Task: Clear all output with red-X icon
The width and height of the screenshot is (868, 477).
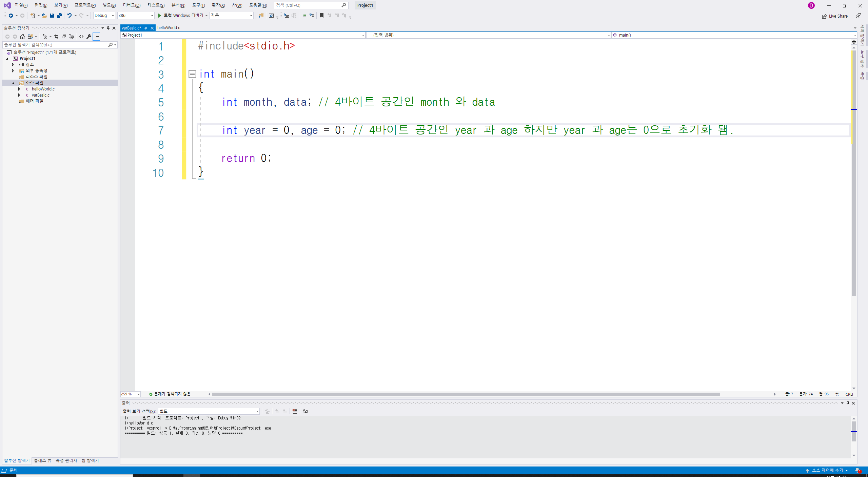Action: pyautogui.click(x=295, y=411)
